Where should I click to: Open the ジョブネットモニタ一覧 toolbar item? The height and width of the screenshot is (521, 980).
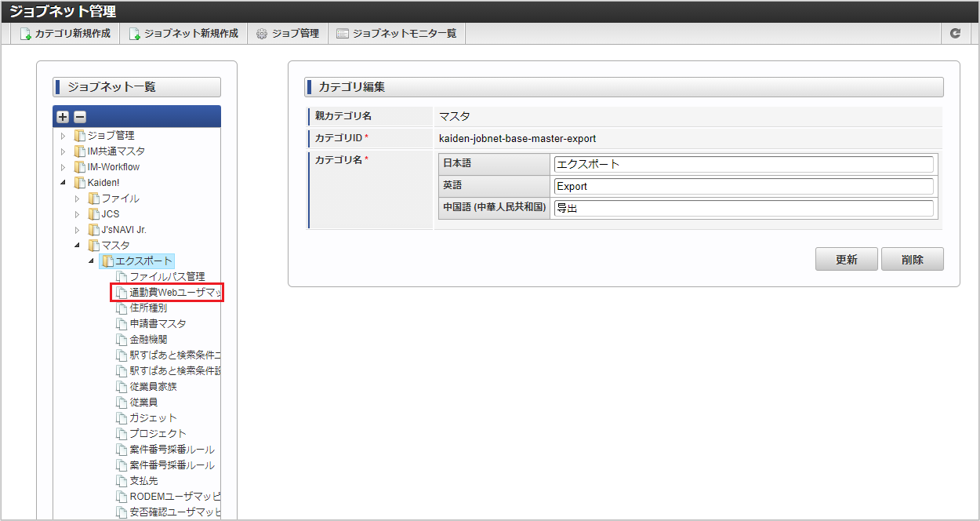pyautogui.click(x=396, y=34)
